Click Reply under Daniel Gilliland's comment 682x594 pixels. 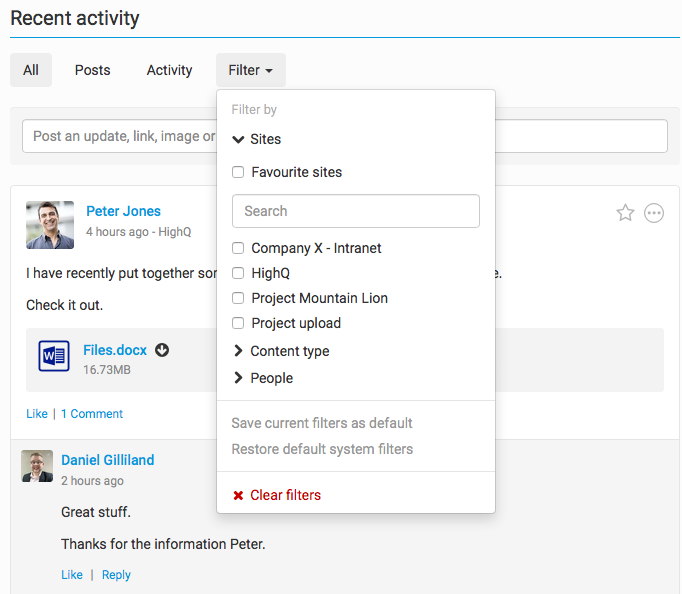point(116,575)
